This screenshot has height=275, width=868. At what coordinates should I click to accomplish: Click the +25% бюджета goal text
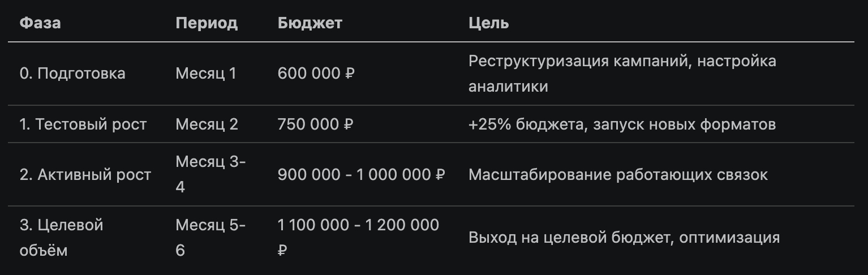pyautogui.click(x=622, y=124)
